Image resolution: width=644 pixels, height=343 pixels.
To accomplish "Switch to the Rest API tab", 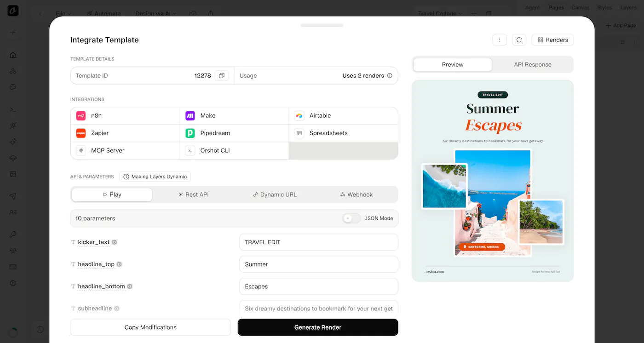I will tap(194, 194).
